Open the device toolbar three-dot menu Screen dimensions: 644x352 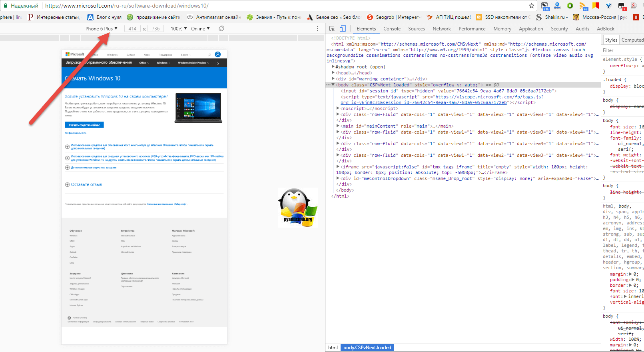(318, 29)
